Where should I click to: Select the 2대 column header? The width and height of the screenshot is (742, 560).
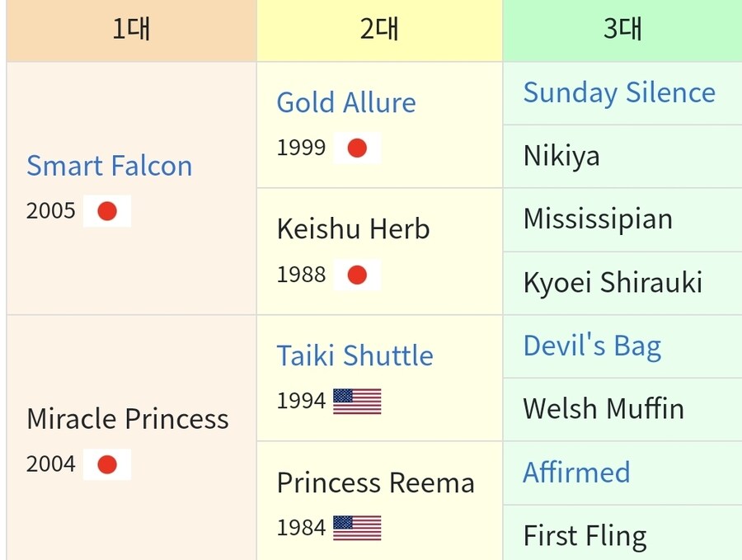click(379, 30)
